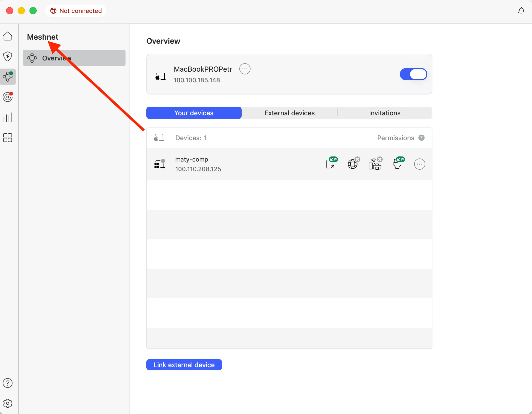
Task: Open the Meshnet section in the sidebar
Action: pos(8,76)
